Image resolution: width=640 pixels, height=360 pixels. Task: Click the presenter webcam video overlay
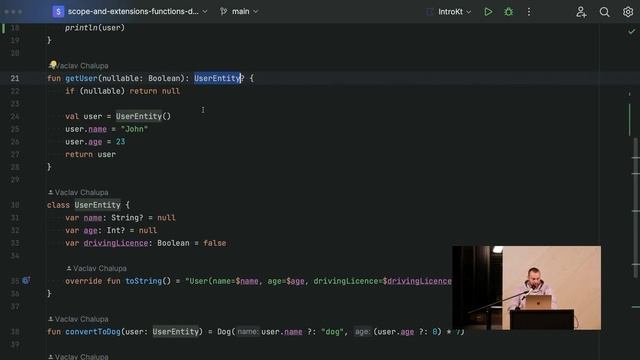point(527,288)
